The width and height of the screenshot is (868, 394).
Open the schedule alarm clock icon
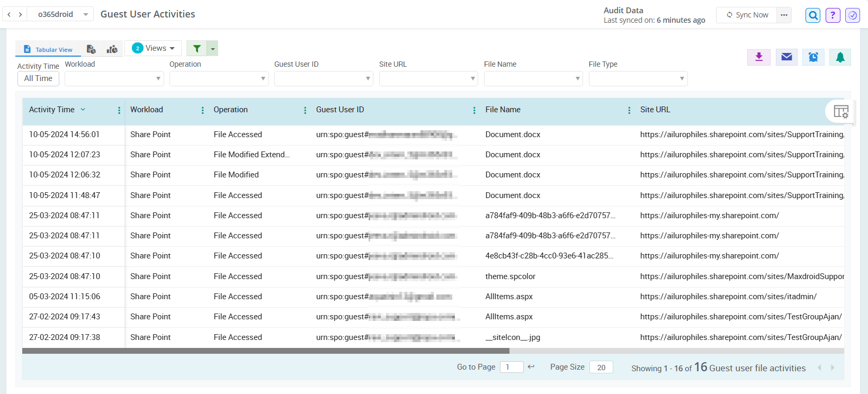(813, 57)
